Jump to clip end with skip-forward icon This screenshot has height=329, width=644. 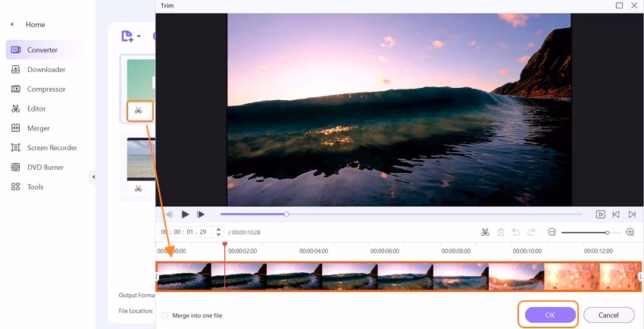(x=632, y=214)
